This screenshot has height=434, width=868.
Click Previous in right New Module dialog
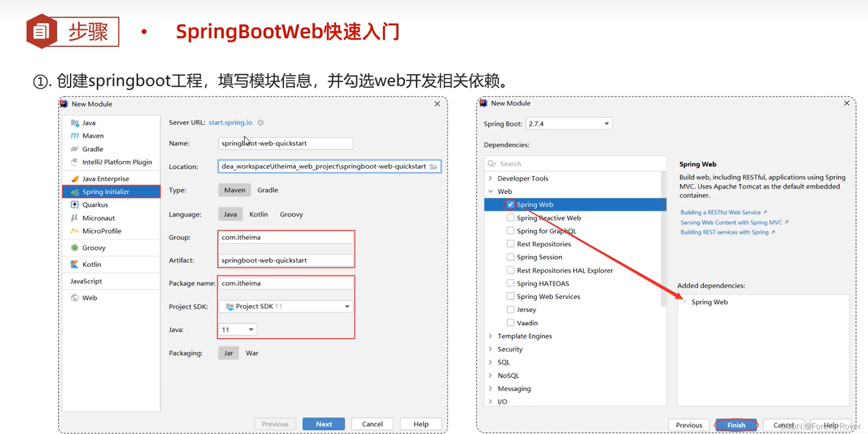[689, 425]
